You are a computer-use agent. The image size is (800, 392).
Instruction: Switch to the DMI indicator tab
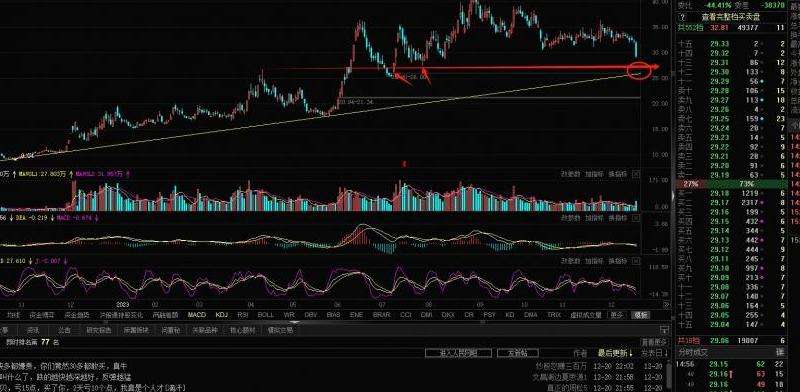coord(427,315)
